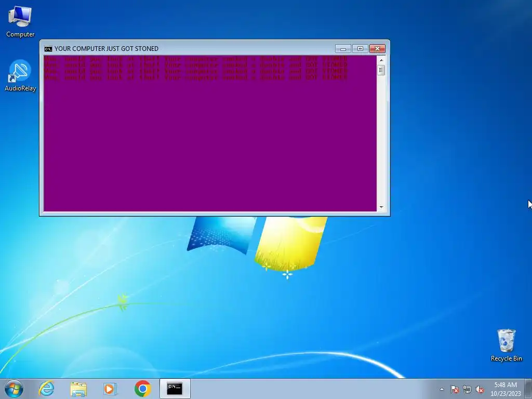Open the clock showing 5:48 AM
This screenshot has height=399, width=532.
pyautogui.click(x=505, y=389)
